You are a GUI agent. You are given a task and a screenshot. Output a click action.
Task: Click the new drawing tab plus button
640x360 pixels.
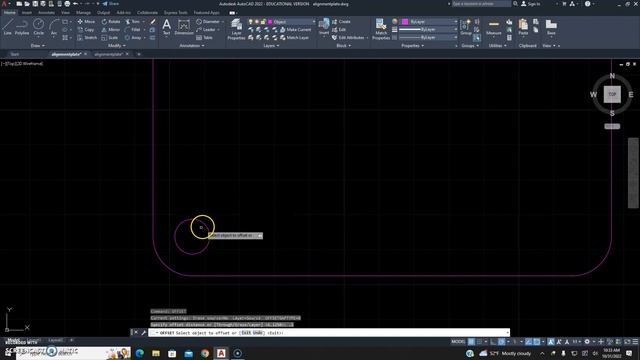[x=138, y=54]
